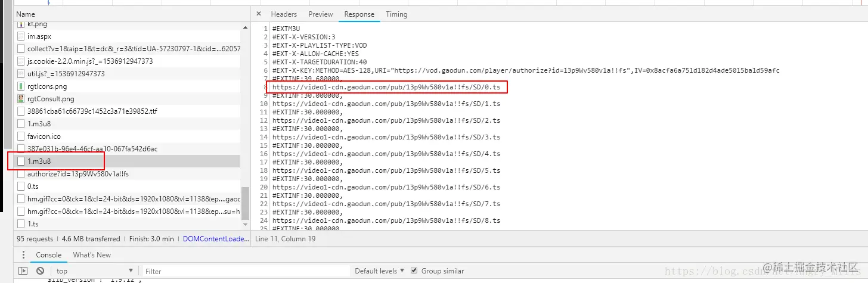Select the rgtConsult.png request
The height and width of the screenshot is (283, 868).
pyautogui.click(x=128, y=99)
